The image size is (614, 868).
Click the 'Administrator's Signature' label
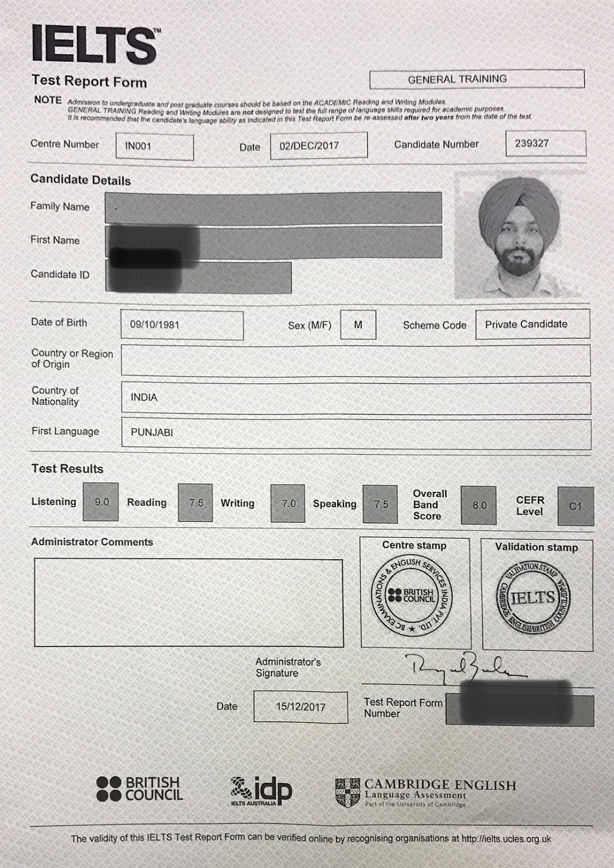(288, 667)
